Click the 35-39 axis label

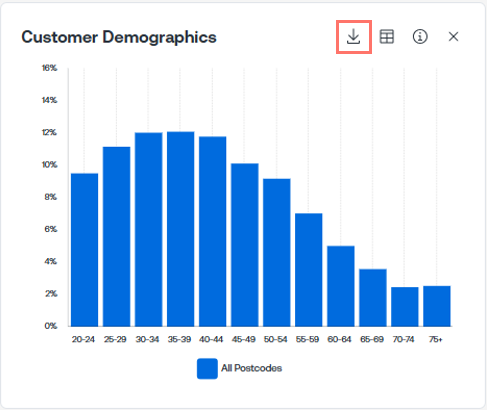(x=179, y=339)
